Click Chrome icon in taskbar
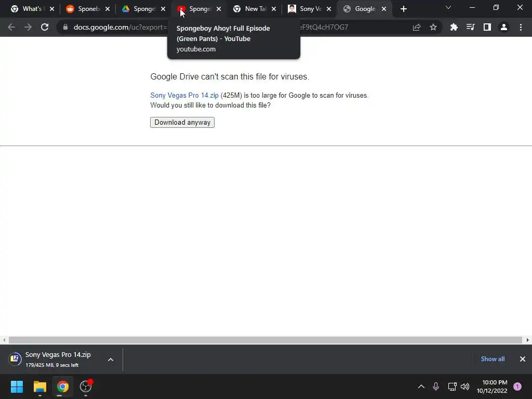Screen dimensions: 532x399 coord(62,387)
